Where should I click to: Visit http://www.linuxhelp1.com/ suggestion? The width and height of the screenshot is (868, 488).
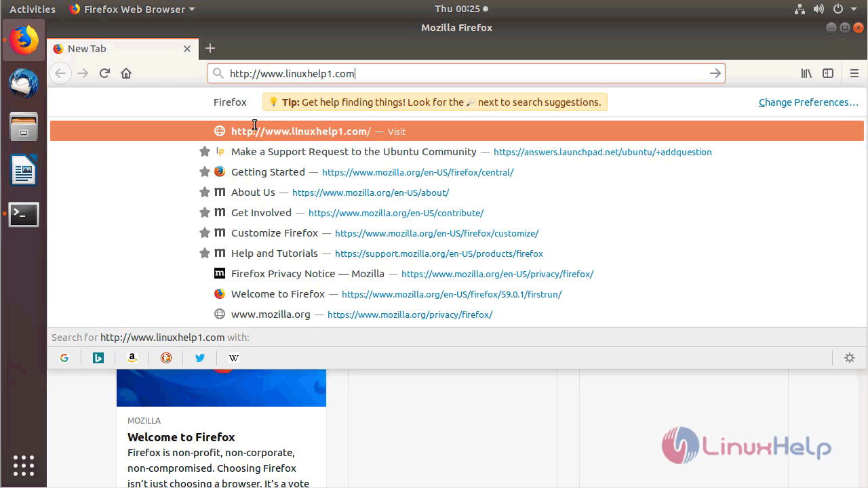(x=457, y=131)
